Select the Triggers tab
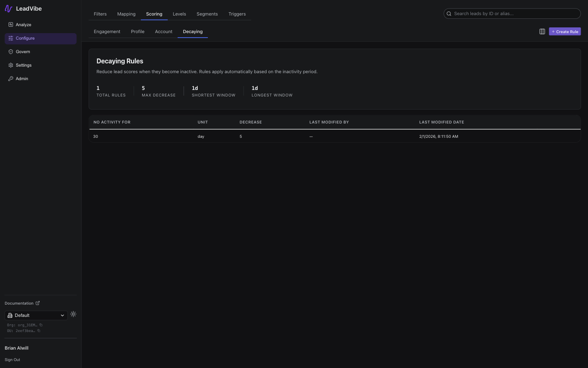Screen dimensions: 588x368 pyautogui.click(x=237, y=13)
